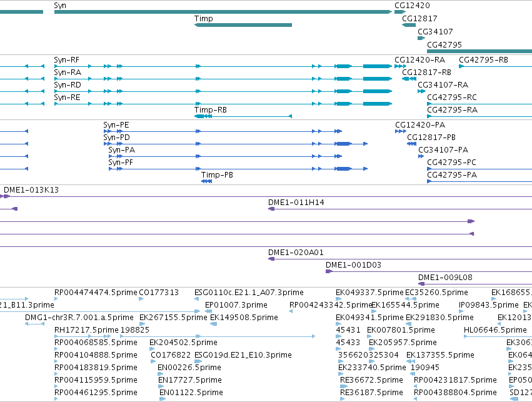This screenshot has width=532, height=402.
Task: Select the RP004474474.5prime EST label
Action: 96,293
